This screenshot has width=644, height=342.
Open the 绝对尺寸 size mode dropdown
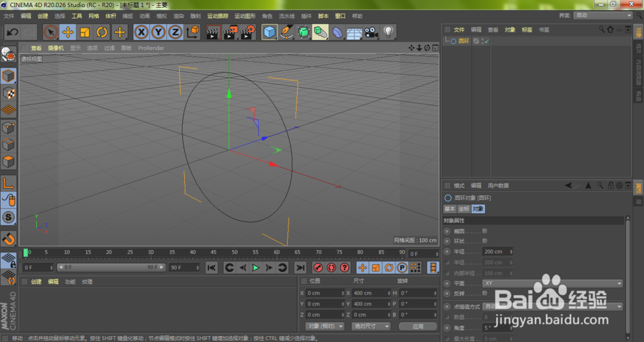[372, 326]
